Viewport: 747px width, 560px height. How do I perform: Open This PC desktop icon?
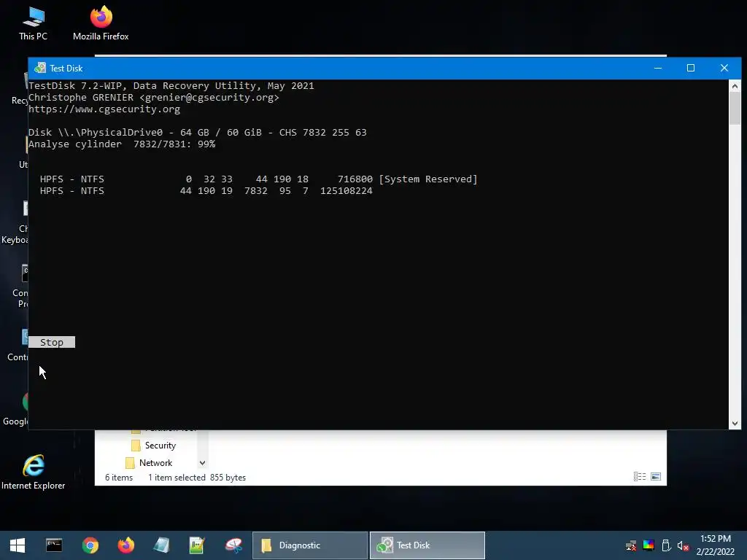point(34,24)
